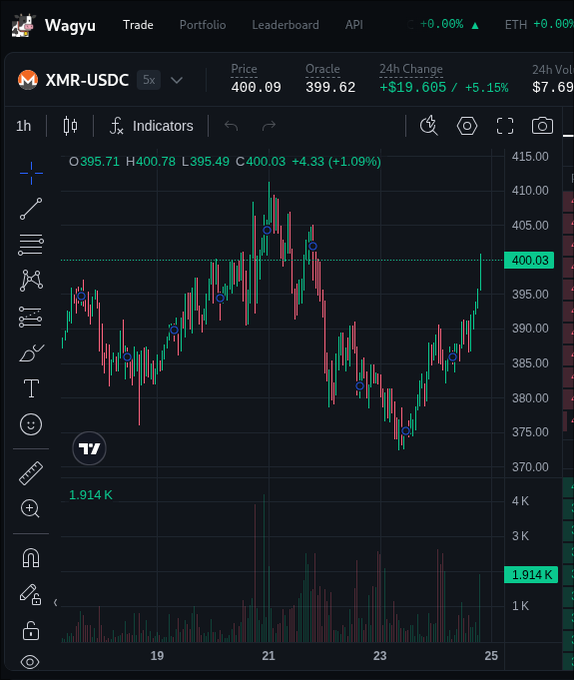The width and height of the screenshot is (574, 680).
Task: Click the TradingView logo badge
Action: pos(89,448)
